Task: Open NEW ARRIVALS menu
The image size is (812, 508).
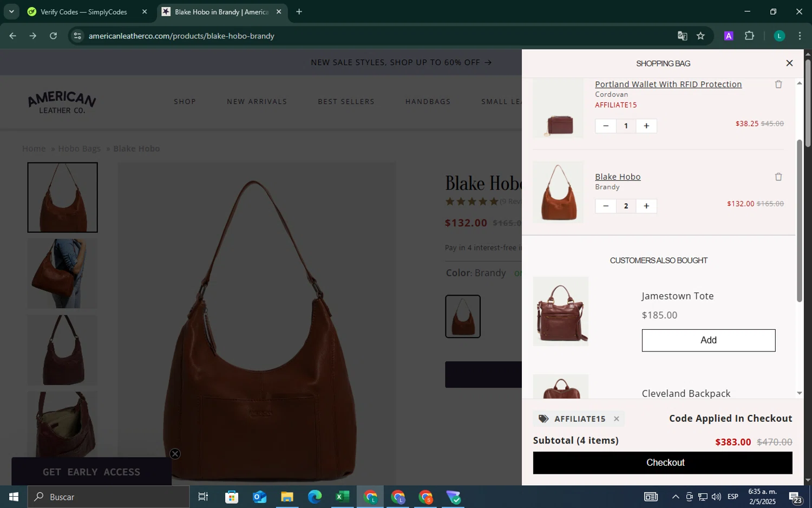Action: point(257,102)
